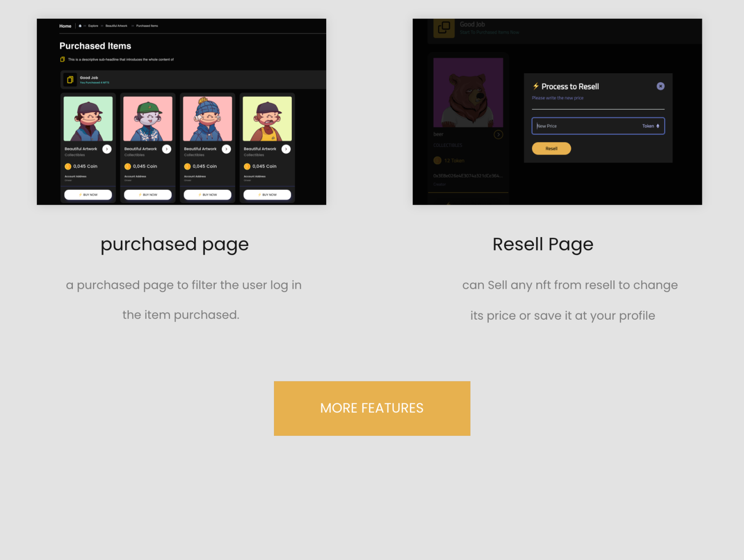
Task: Click the coin icon on first card
Action: click(68, 167)
